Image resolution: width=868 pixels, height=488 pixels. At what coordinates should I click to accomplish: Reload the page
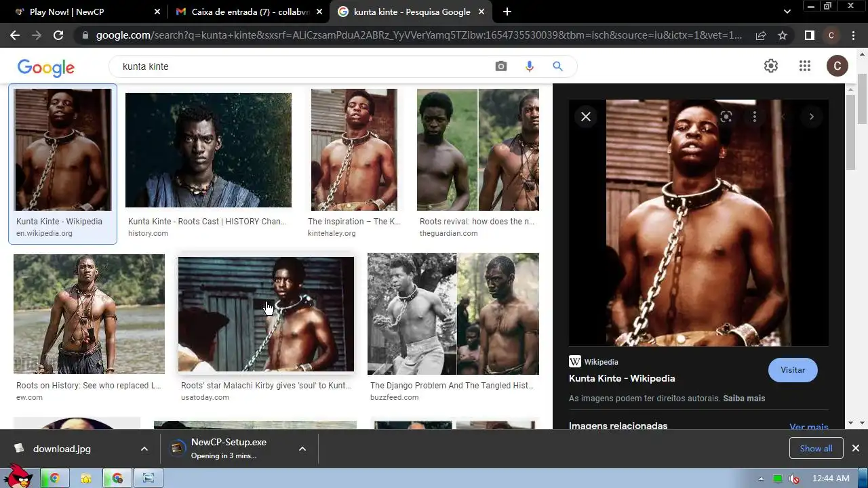pos(58,35)
